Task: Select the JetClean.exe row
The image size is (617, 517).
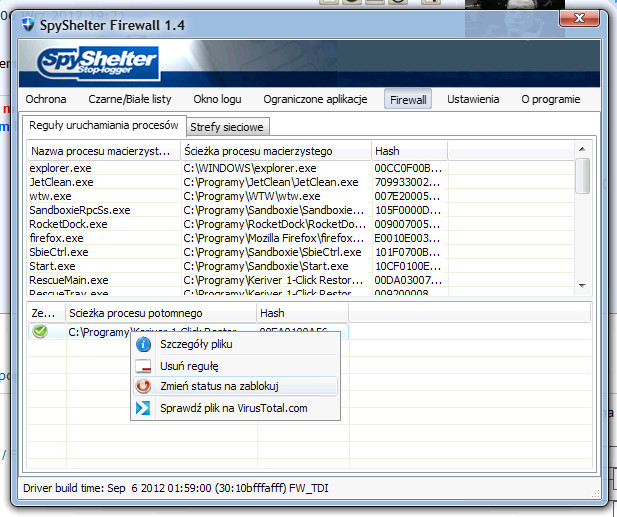Action: (x=301, y=182)
